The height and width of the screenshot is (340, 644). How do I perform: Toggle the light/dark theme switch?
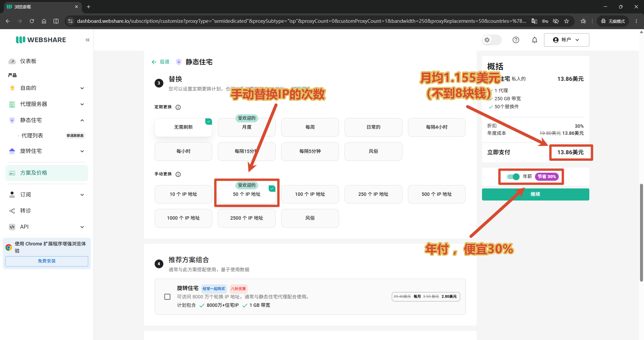[492, 40]
